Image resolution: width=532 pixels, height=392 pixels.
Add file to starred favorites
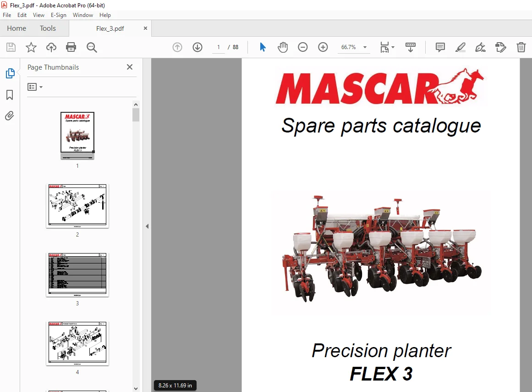click(31, 47)
